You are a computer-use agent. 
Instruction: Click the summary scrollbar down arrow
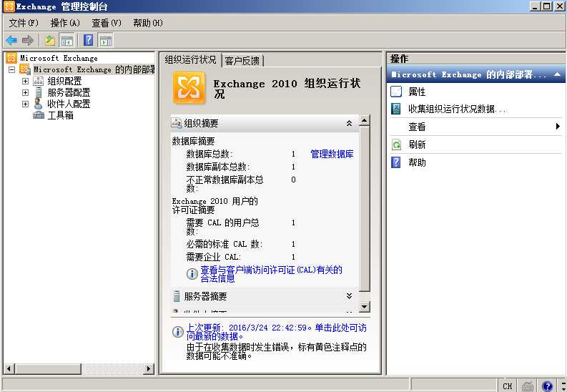click(x=365, y=307)
